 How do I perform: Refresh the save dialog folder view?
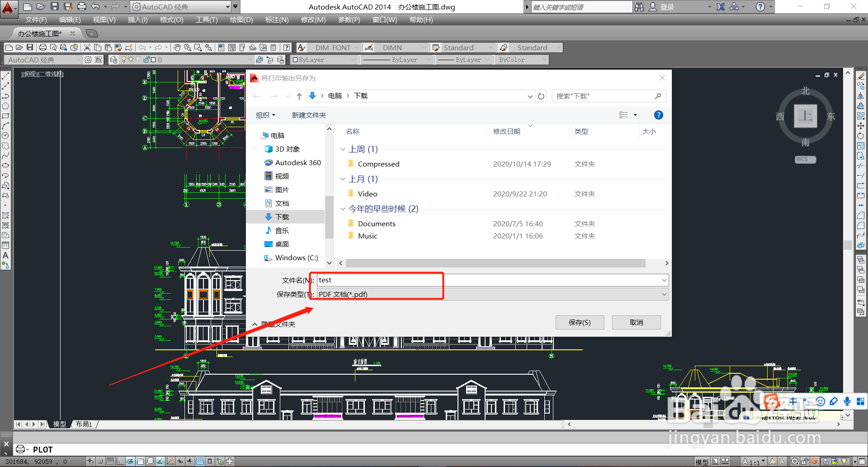541,96
